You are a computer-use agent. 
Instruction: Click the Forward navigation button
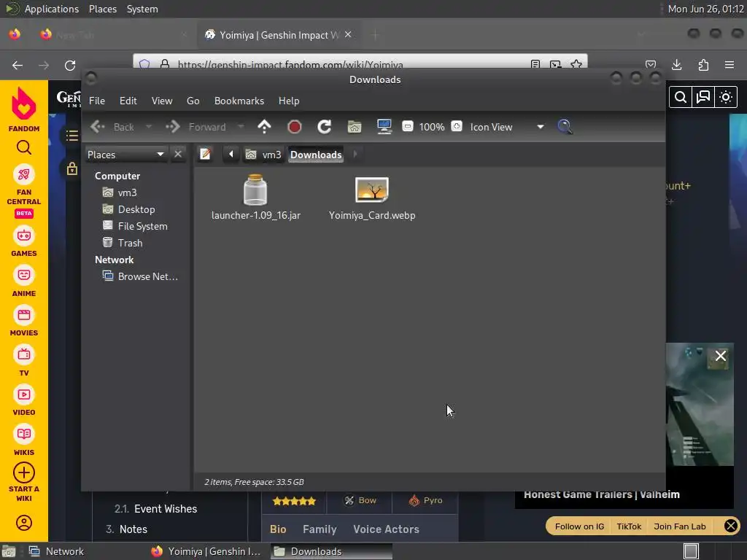tap(196, 127)
